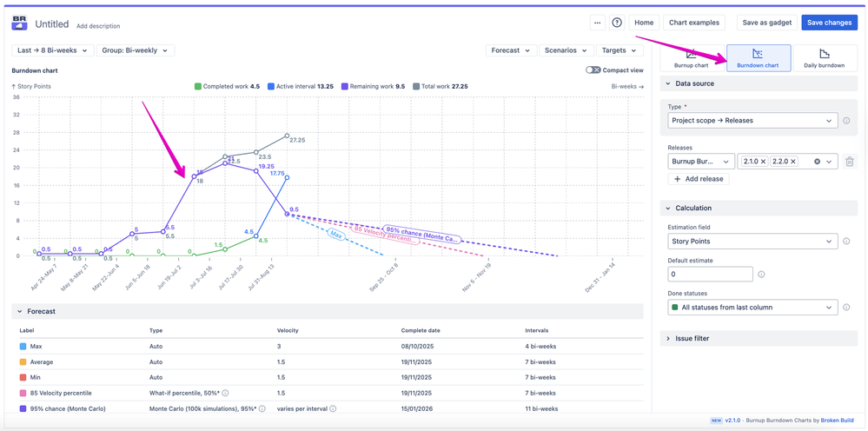
Task: Open the Last 8 Bi-weeks dropdown
Action: [x=53, y=50]
